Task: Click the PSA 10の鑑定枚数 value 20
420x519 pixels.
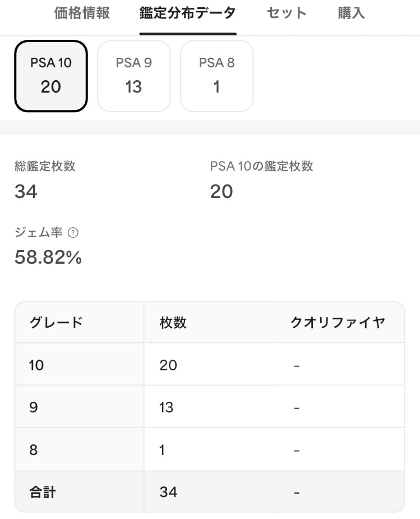Action: (221, 191)
